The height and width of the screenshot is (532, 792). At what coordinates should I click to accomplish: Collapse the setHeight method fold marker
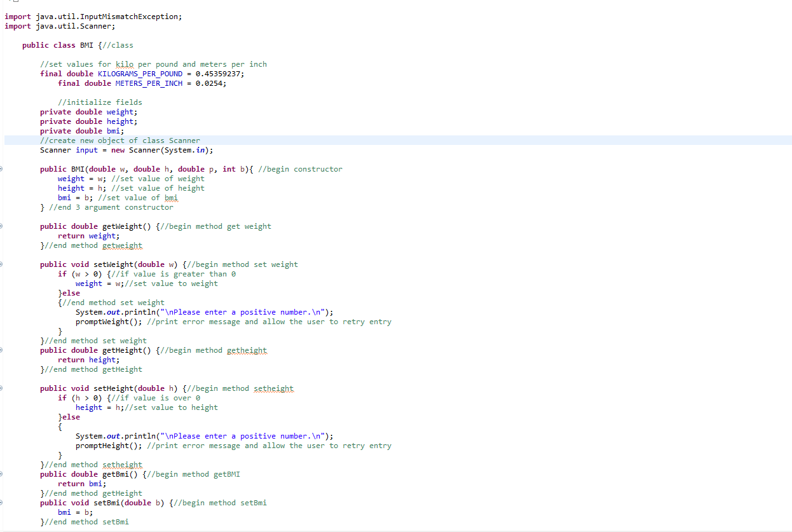[x=3, y=388]
